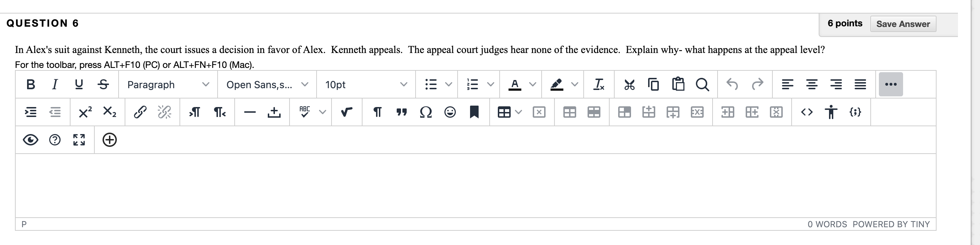The width and height of the screenshot is (980, 245).
Task: Click Save Answer button
Action: coord(903,24)
